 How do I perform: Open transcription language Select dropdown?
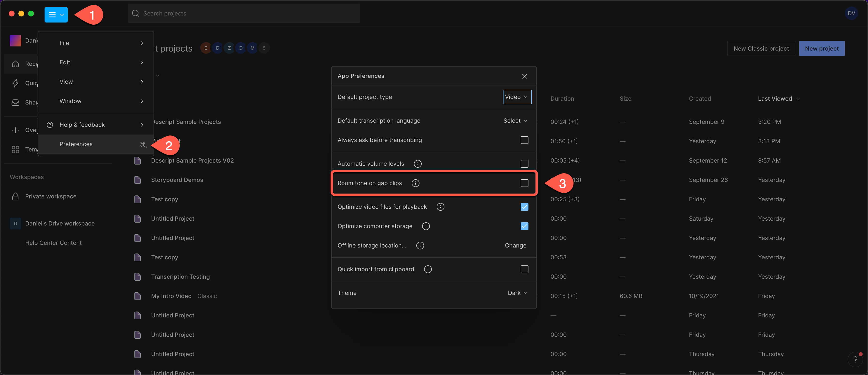(515, 120)
